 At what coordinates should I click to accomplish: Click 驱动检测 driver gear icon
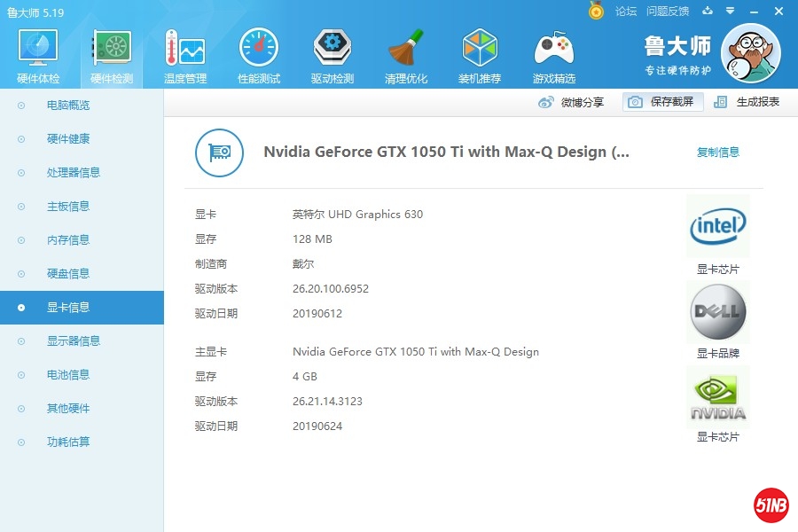tap(332, 49)
